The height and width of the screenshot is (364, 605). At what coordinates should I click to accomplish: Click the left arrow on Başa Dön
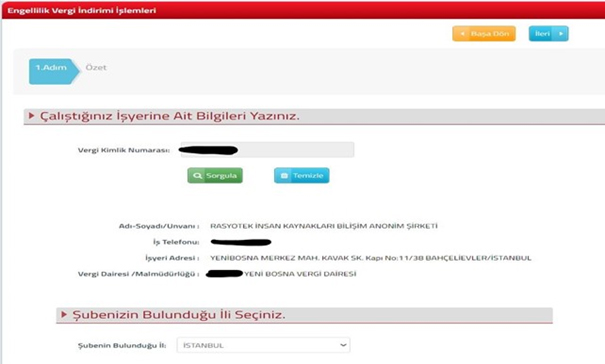[x=462, y=34]
